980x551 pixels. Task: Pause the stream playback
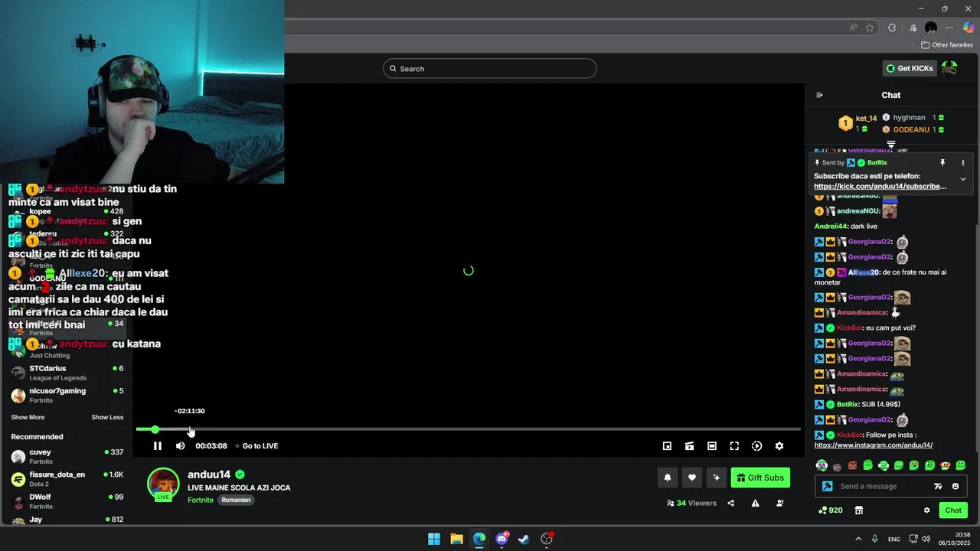[x=158, y=446]
